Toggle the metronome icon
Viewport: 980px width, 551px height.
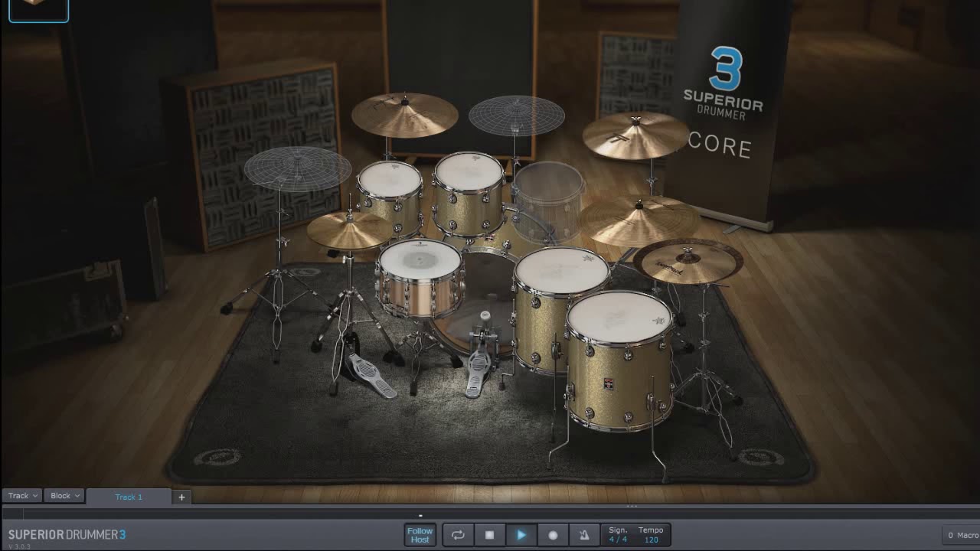tap(583, 535)
